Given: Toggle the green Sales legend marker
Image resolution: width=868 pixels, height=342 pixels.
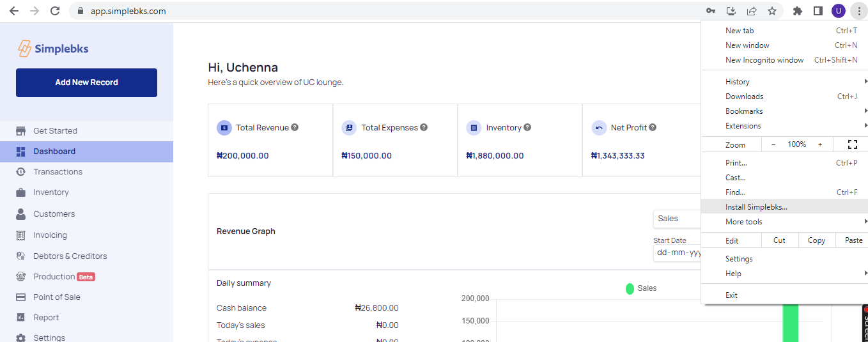Looking at the screenshot, I should coord(630,288).
